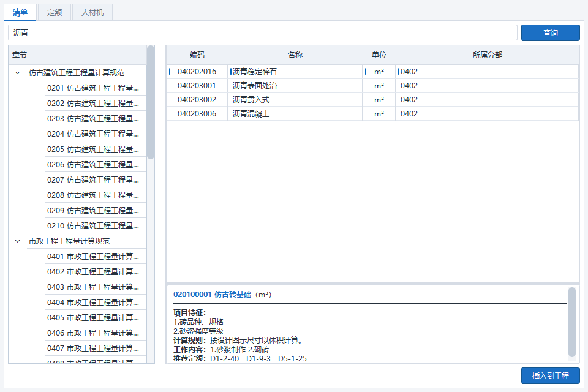
Task: Select chapter 0407 市政工程 in tree
Action: tap(93, 349)
